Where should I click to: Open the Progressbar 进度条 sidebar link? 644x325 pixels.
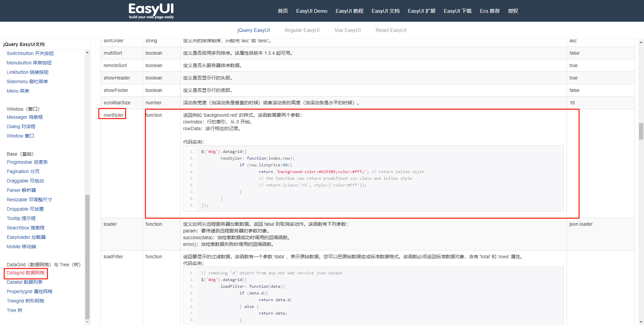(x=27, y=162)
